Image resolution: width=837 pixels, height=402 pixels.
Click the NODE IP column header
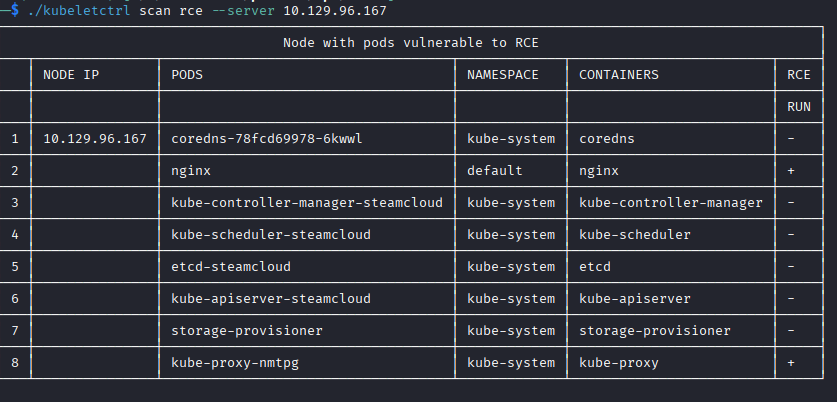click(x=71, y=75)
